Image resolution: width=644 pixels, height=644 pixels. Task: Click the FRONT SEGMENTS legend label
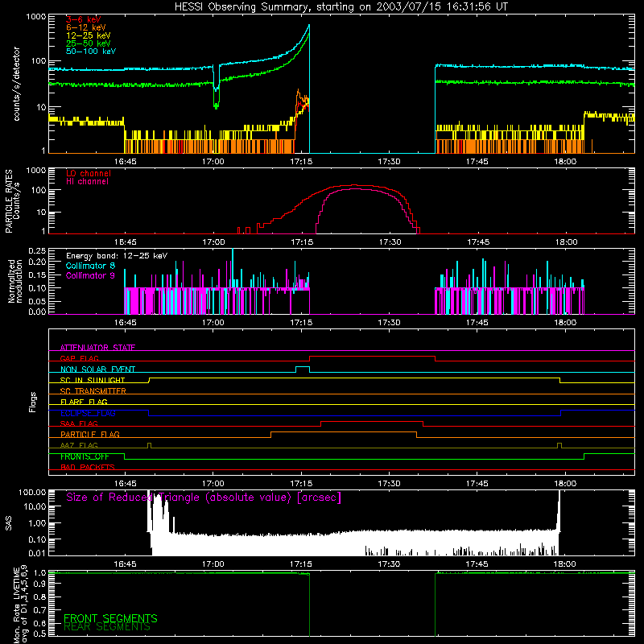[110, 618]
